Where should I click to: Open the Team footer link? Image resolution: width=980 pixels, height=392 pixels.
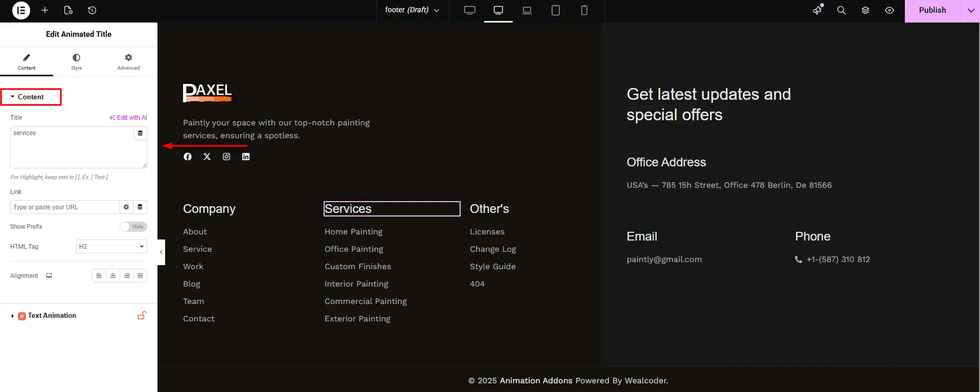click(194, 301)
